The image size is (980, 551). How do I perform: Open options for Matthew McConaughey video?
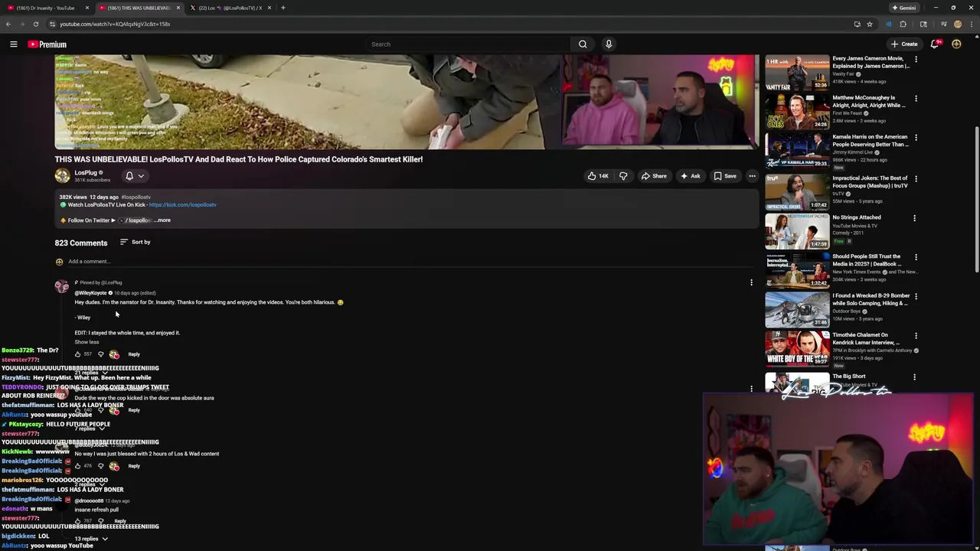915,98
